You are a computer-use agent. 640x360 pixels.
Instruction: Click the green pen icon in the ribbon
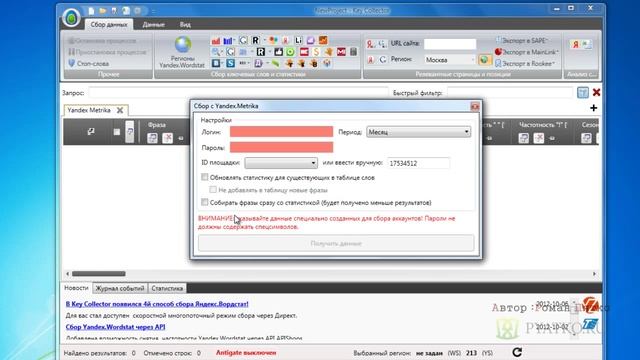[x=276, y=63]
